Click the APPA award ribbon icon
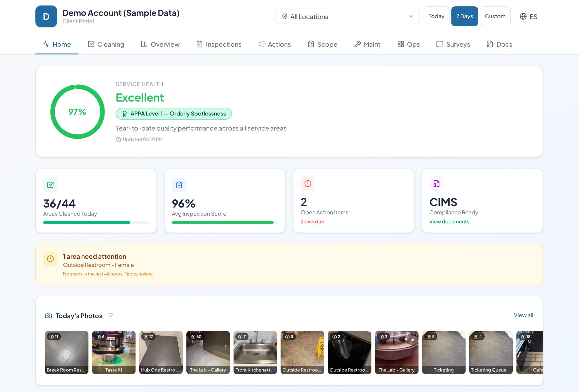 [124, 114]
